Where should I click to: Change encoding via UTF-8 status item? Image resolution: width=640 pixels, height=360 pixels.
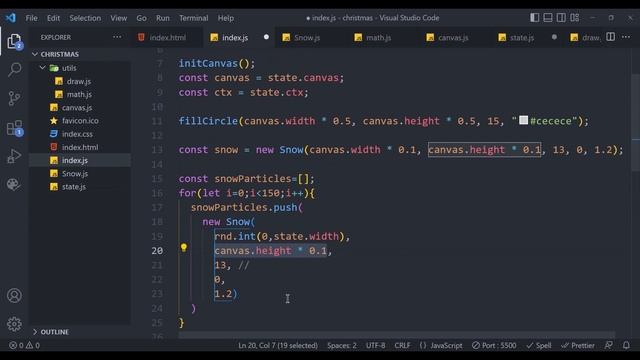(x=376, y=345)
